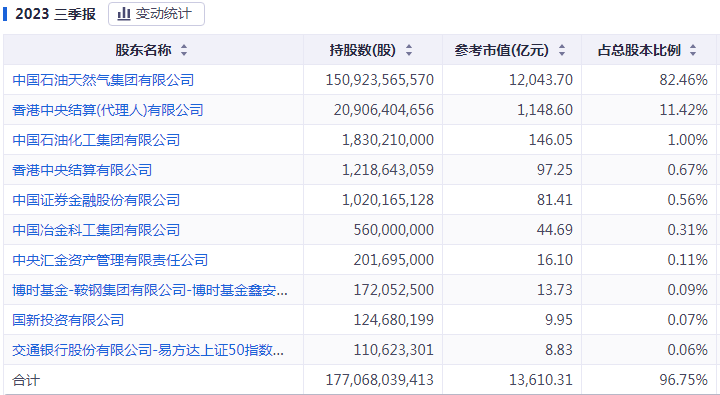Select share count 1,020,165,128
The width and height of the screenshot is (720, 395).
(x=388, y=200)
